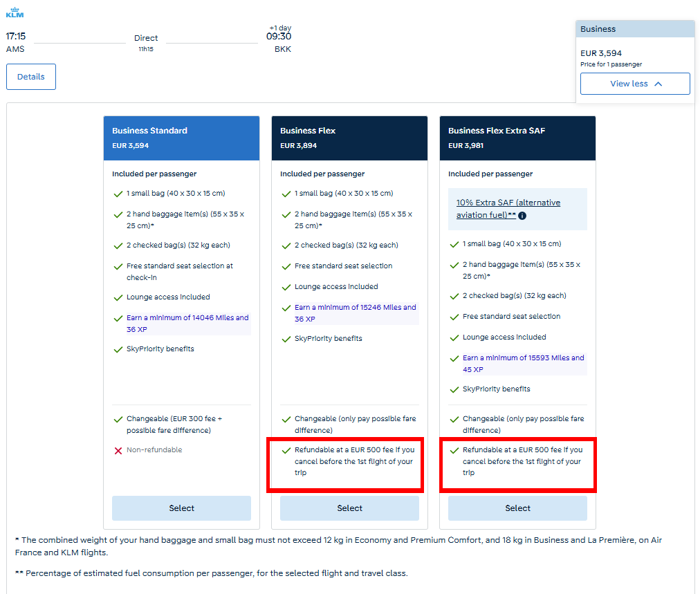The image size is (700, 594).
Task: Expand the Details section
Action: coord(30,77)
